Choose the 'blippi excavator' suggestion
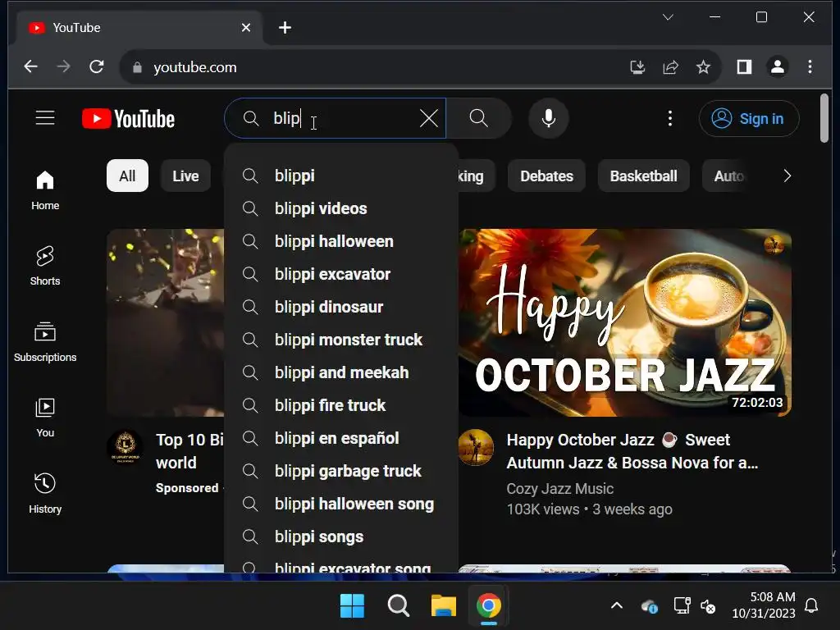The height and width of the screenshot is (630, 840). (x=340, y=274)
